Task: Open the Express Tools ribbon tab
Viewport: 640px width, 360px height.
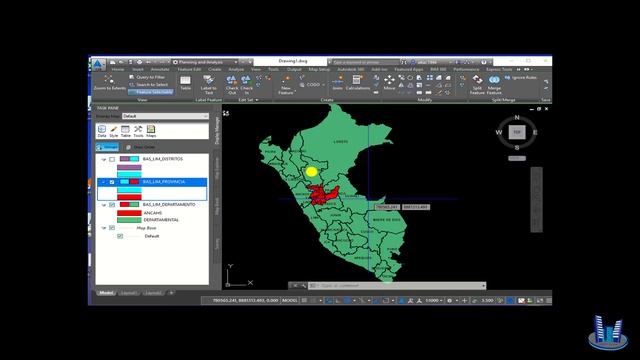Action: (x=498, y=69)
